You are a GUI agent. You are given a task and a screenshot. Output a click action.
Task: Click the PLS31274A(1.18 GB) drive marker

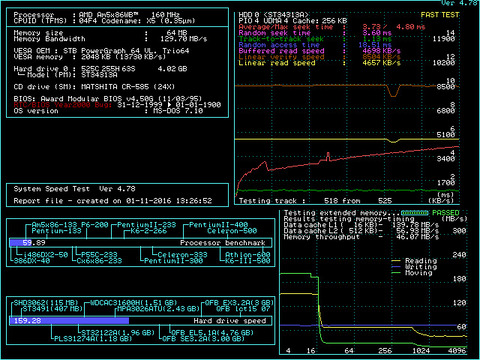click(x=93, y=339)
